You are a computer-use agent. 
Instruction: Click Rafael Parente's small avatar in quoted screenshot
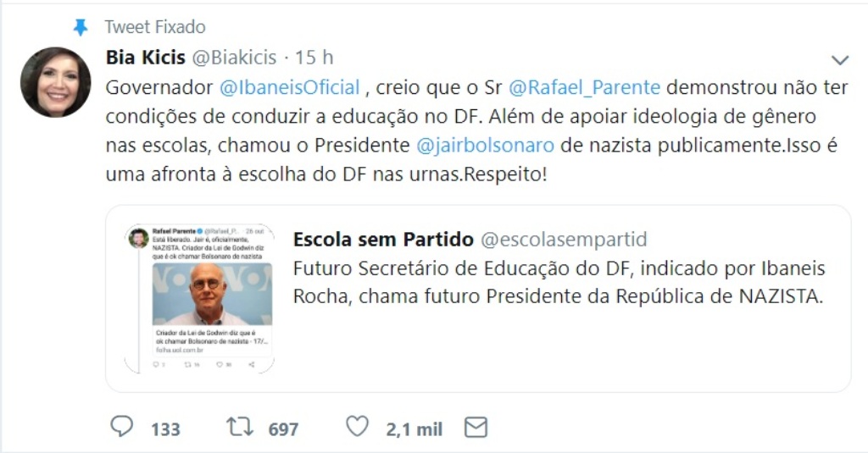pyautogui.click(x=139, y=238)
